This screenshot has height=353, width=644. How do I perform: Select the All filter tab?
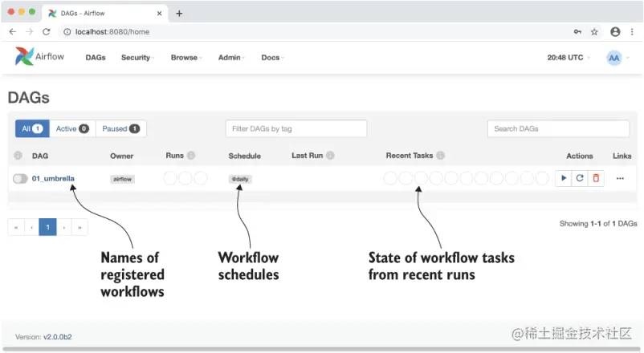[x=32, y=128]
